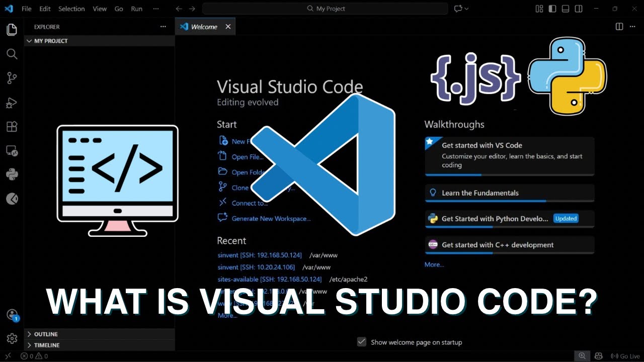This screenshot has height=362, width=644.
Task: Open editor More Actions ellipsis
Action: tap(633, 27)
